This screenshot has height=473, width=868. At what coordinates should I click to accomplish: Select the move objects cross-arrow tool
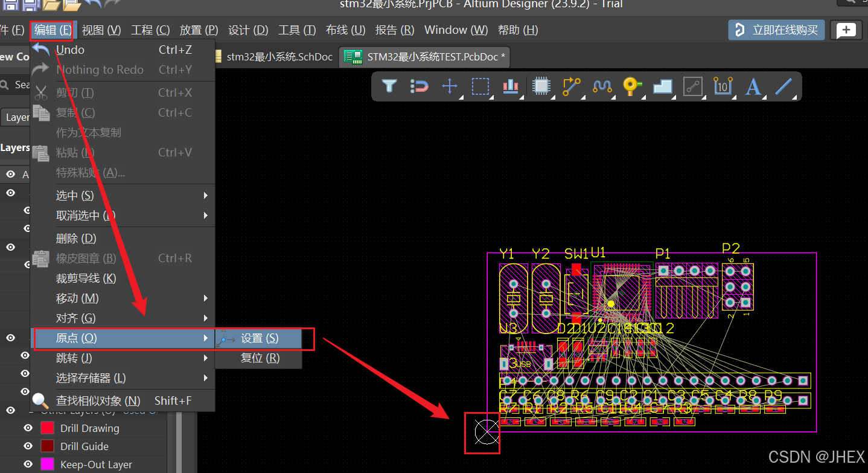pos(450,86)
